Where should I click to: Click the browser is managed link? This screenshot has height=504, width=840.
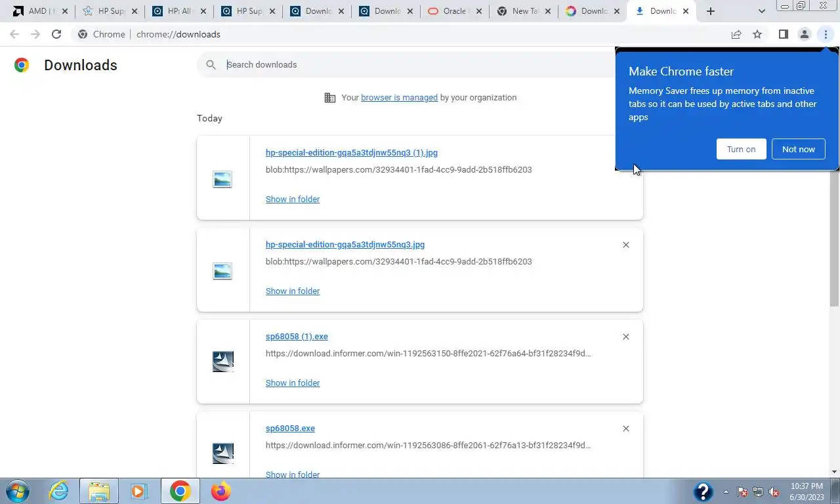[x=399, y=97]
